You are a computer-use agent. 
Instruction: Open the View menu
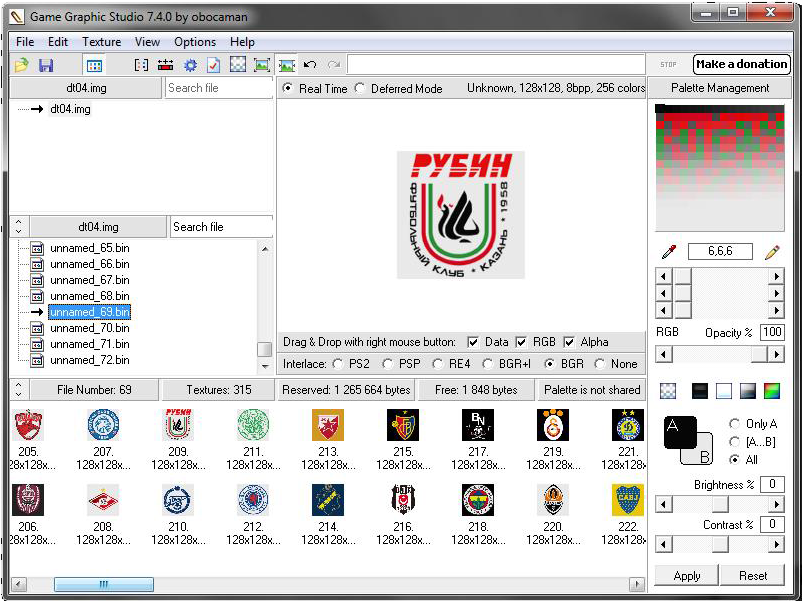[x=147, y=42]
